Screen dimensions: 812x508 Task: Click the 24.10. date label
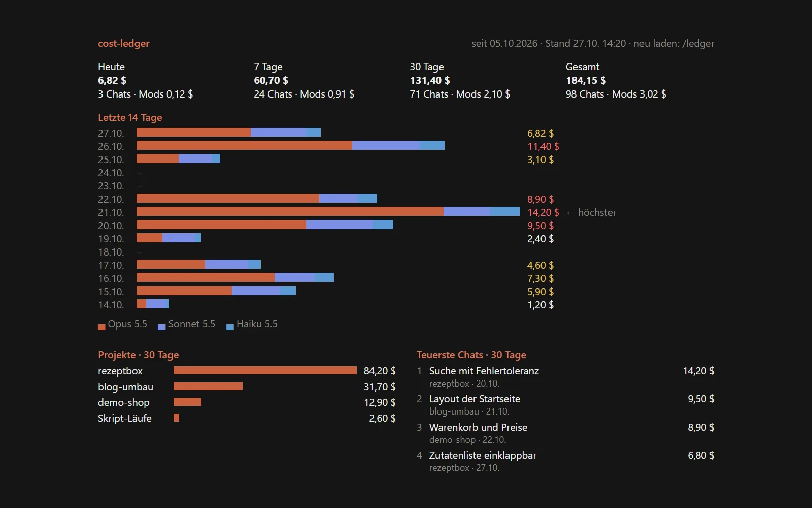click(x=111, y=173)
